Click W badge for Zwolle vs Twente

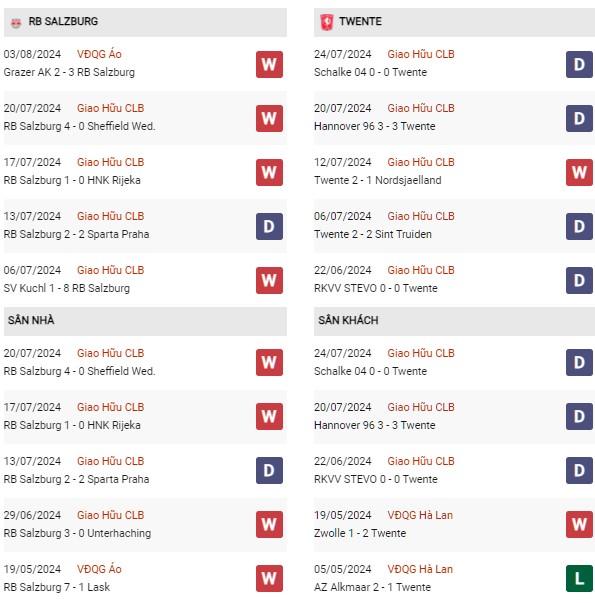579,524
